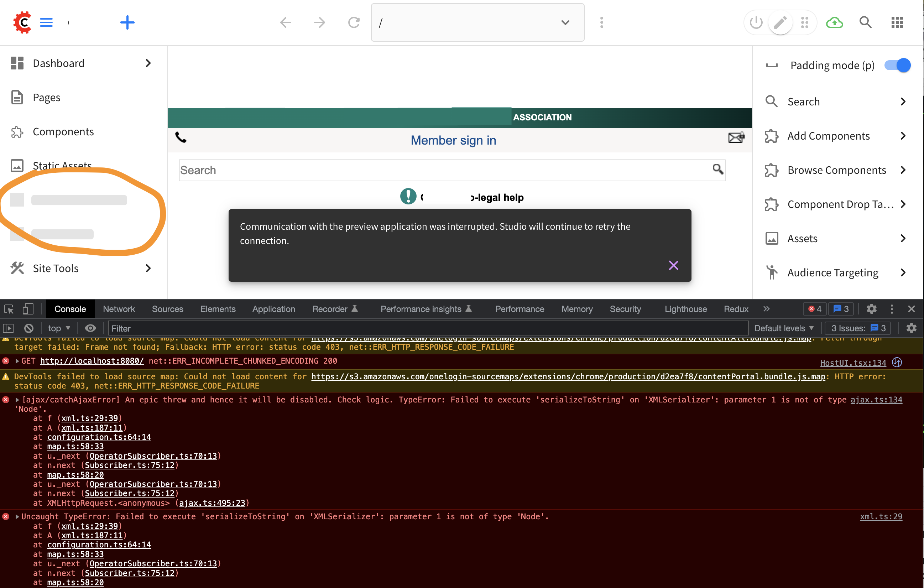This screenshot has height=588, width=924.
Task: Toggle Padding mode switch off
Action: tap(897, 65)
